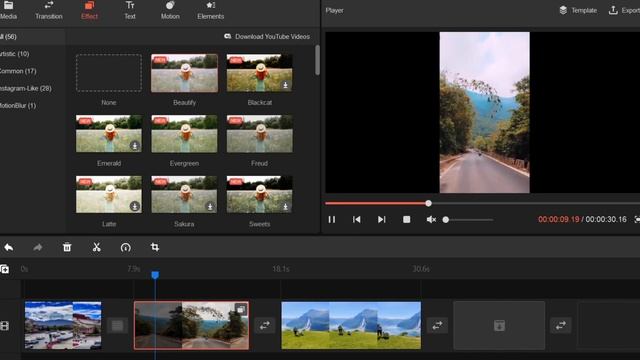Screen dimensions: 640x360
Task: Open the Media tab
Action: (8, 11)
